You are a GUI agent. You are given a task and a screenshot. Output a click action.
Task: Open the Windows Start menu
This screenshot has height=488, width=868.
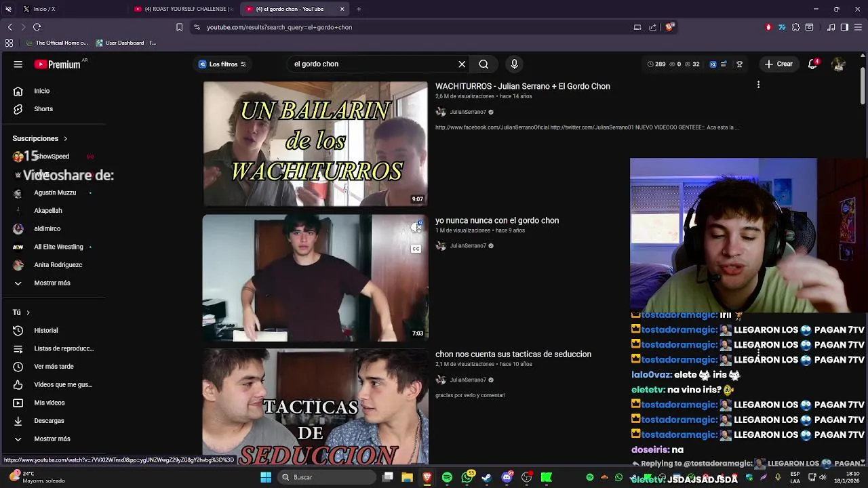266,477
